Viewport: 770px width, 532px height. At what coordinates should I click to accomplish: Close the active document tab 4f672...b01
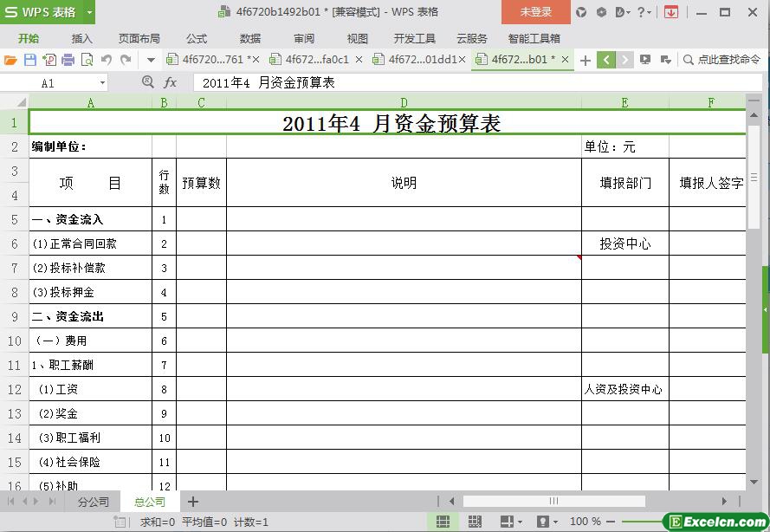566,60
